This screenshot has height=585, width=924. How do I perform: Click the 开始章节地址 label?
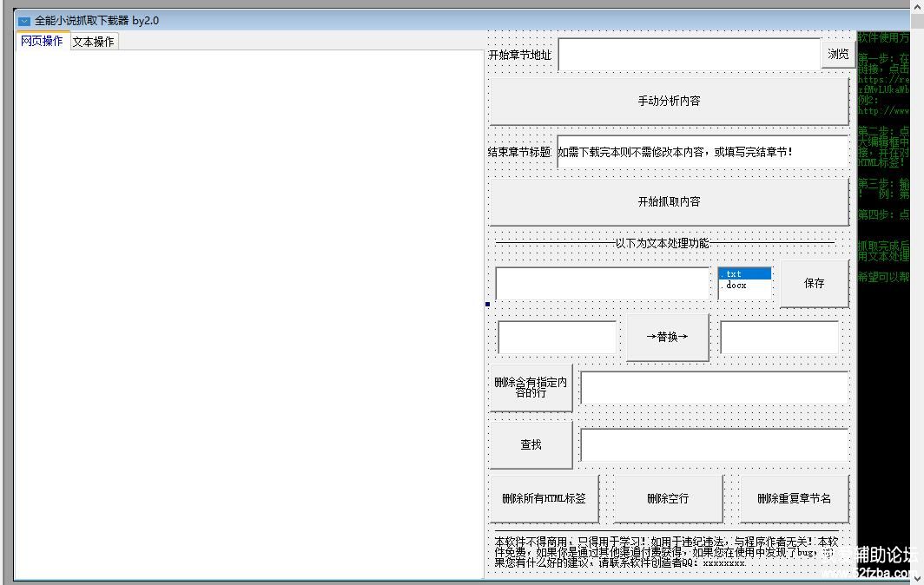click(519, 55)
